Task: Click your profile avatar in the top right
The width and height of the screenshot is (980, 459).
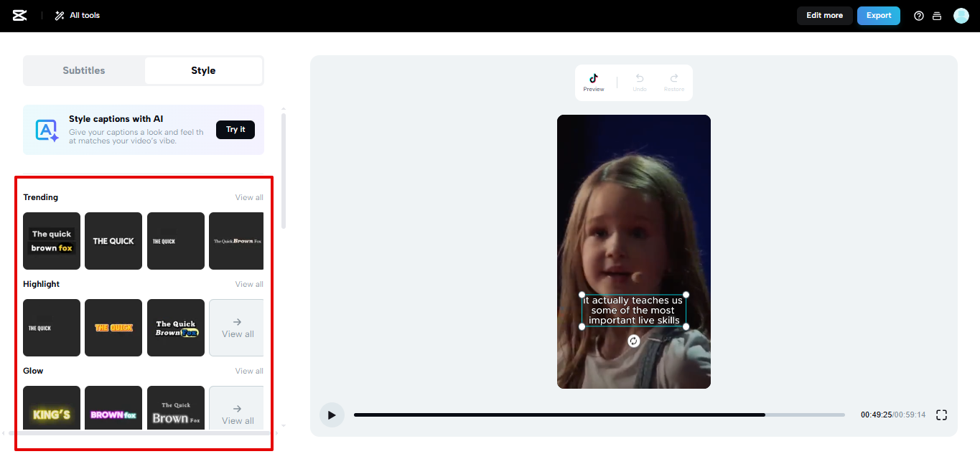Action: (x=961, y=15)
